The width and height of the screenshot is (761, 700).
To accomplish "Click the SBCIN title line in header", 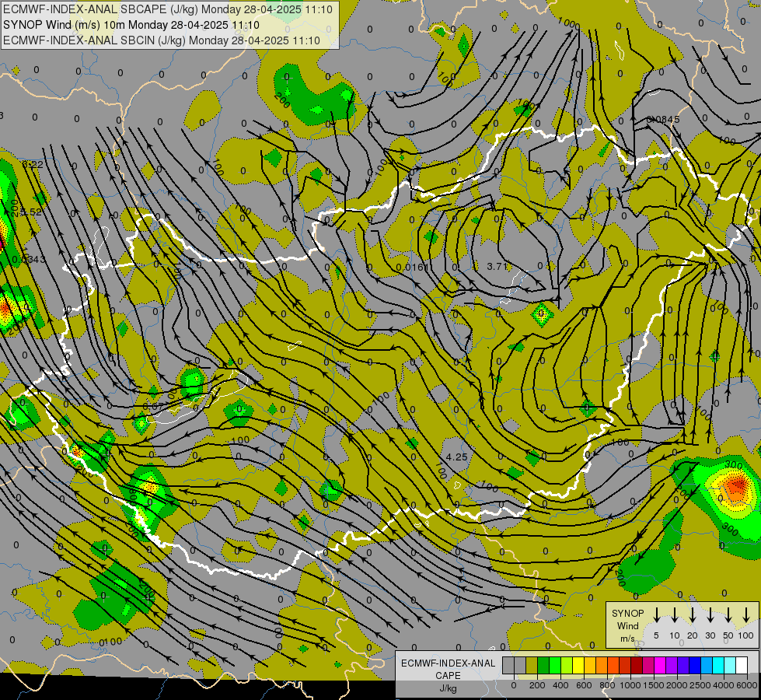I will tap(162, 40).
